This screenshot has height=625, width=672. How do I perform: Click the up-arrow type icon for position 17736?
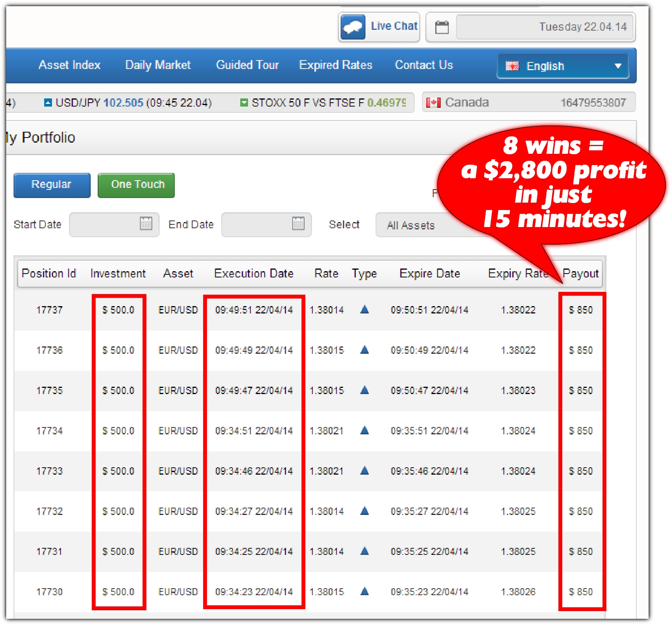(x=364, y=350)
